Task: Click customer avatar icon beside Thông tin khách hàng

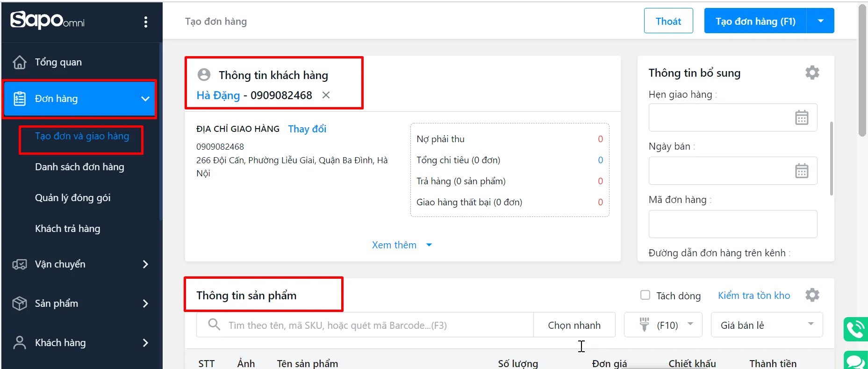Action: pos(204,75)
